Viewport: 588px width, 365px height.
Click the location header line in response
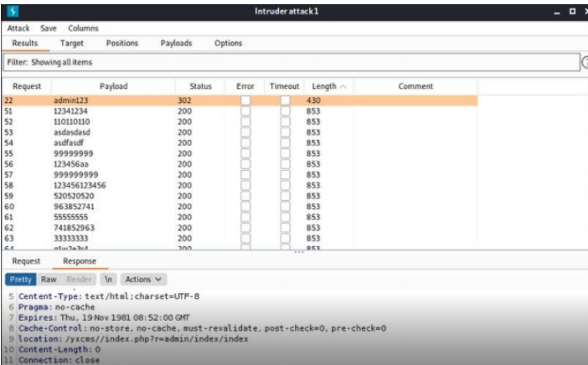click(x=133, y=339)
